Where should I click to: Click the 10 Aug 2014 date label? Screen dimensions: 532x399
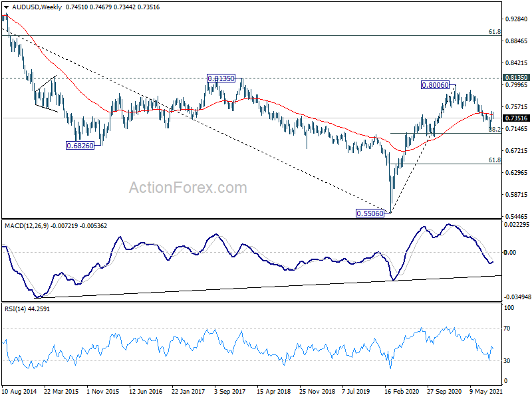[x=19, y=391]
